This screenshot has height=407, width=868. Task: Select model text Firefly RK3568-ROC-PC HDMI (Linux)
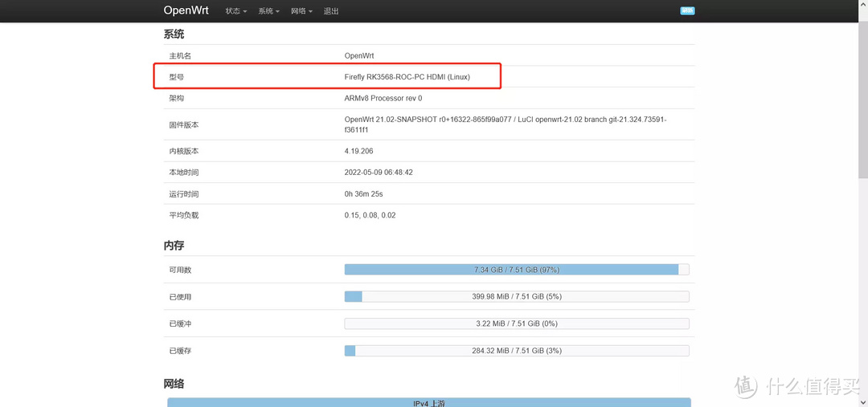[407, 77]
